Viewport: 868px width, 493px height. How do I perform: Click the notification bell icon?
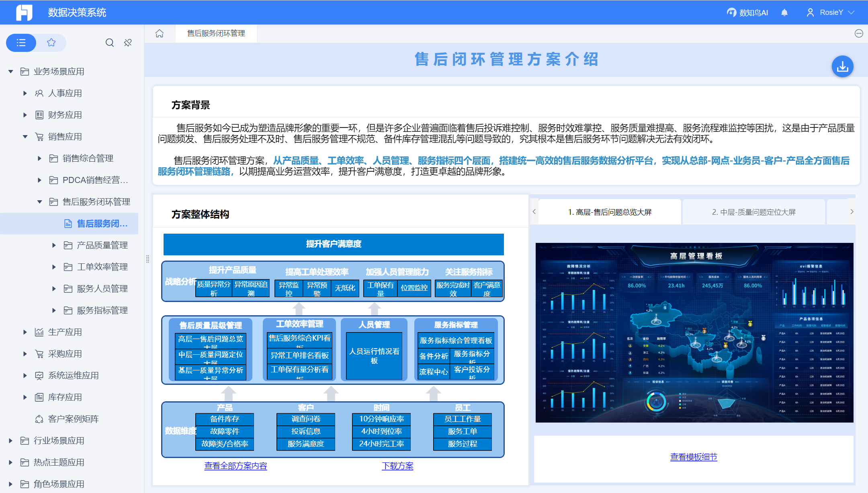784,12
